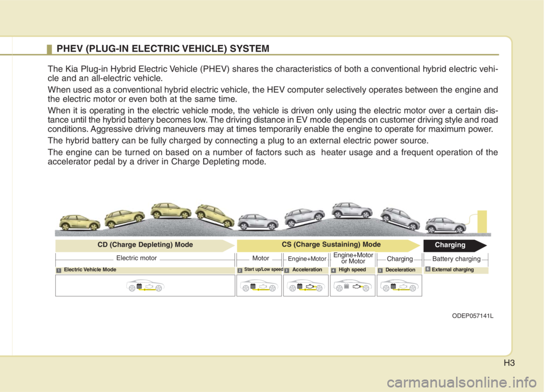
Task: Click the sentence 'The hybrid battery can be fully charged'
Action: click(238, 141)
